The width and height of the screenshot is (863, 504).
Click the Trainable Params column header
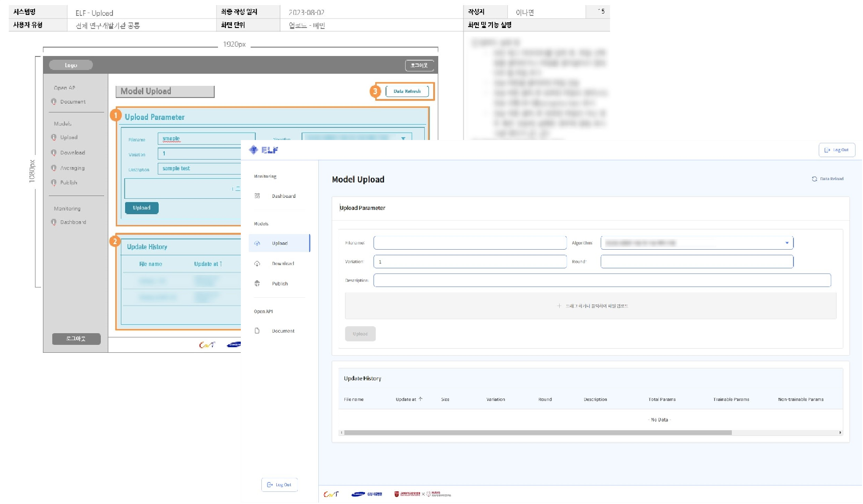(x=731, y=399)
